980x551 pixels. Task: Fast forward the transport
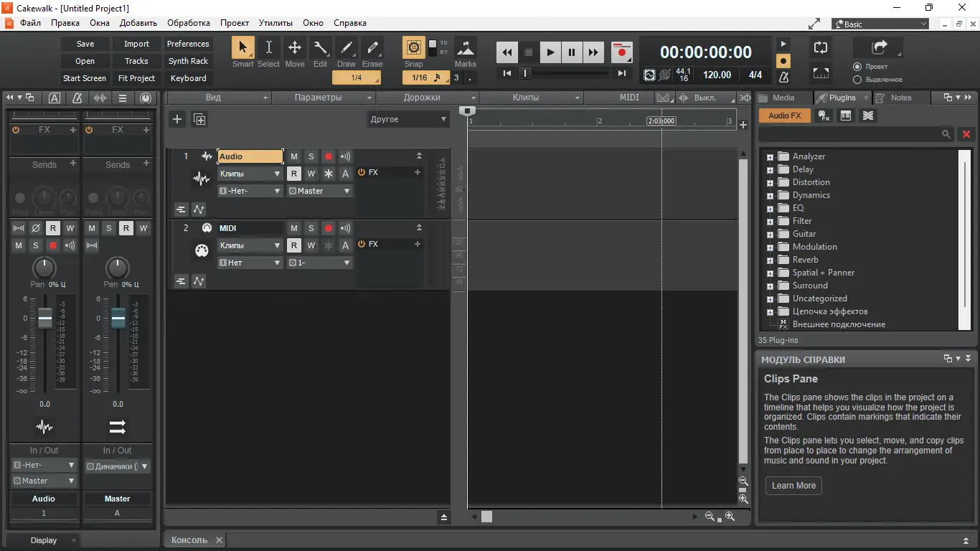[593, 52]
